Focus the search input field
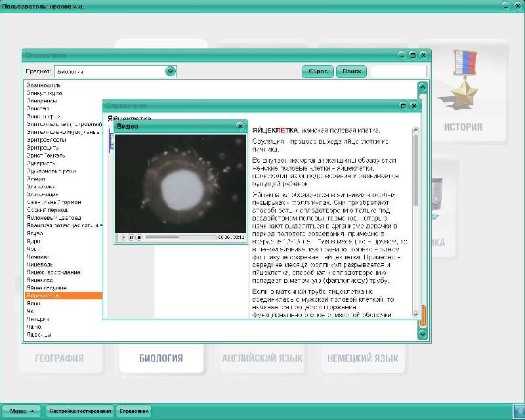The height and width of the screenshot is (420, 525). (x=399, y=72)
